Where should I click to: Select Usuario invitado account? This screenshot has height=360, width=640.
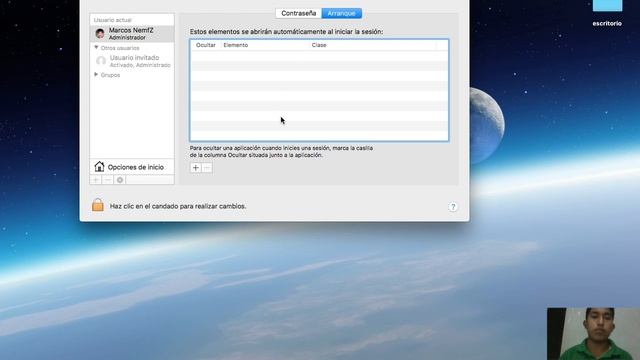coord(132,61)
